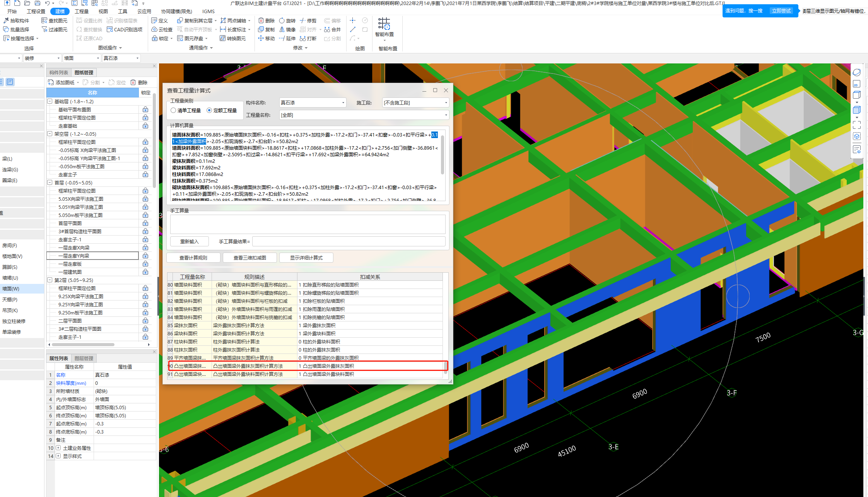
Task: Toggle lock for 首层平面图
Action: pyautogui.click(x=145, y=223)
